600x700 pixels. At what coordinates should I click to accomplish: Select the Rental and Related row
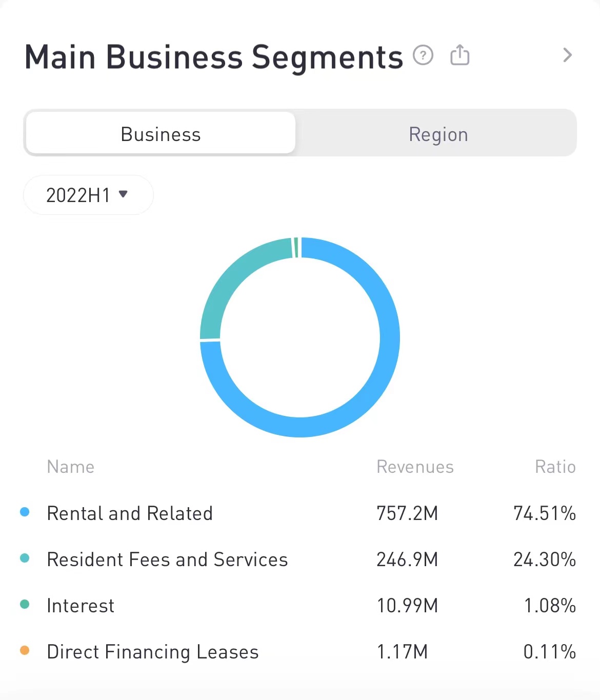[x=130, y=513]
